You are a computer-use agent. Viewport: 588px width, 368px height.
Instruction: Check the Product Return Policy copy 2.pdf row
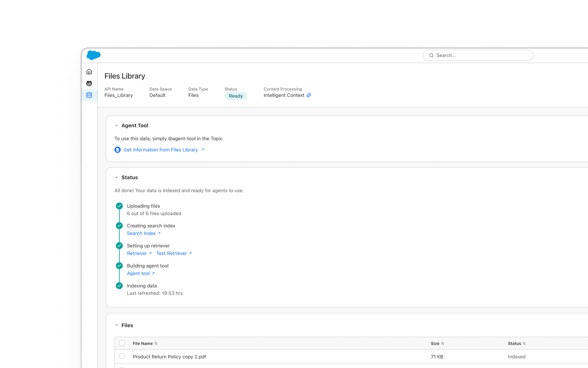point(122,356)
